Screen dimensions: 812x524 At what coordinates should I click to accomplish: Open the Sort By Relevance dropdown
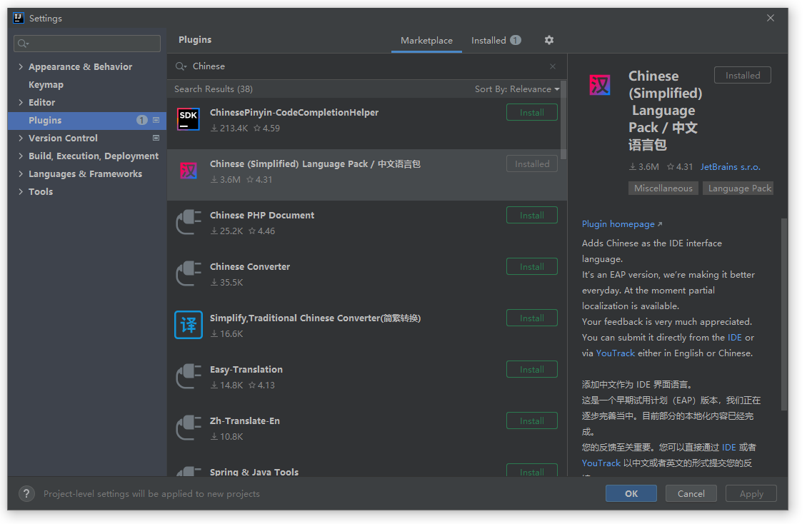[517, 89]
